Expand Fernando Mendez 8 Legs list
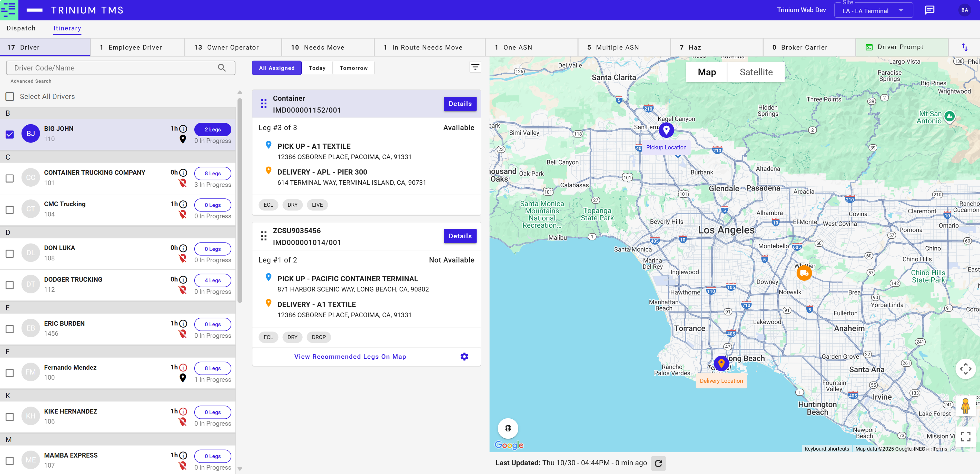 [212, 368]
